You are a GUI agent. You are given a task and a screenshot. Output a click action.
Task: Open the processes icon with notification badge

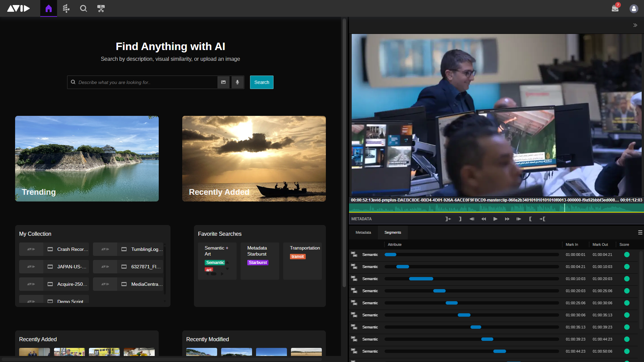point(615,8)
